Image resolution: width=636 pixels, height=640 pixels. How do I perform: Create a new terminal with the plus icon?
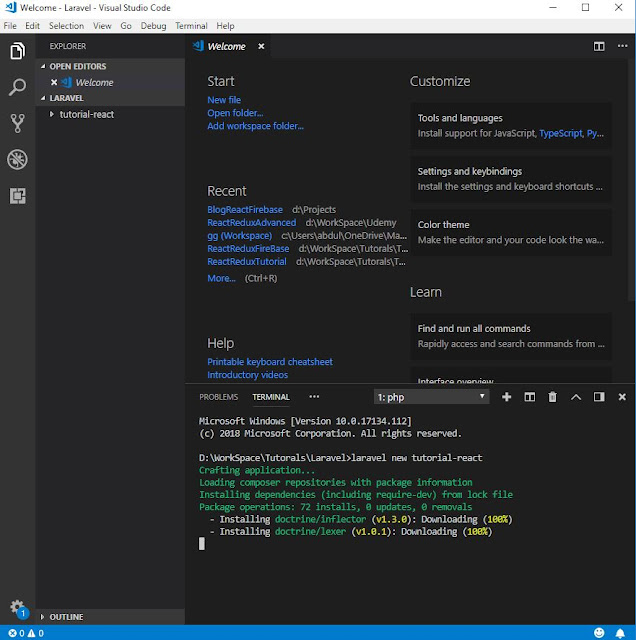tap(506, 397)
